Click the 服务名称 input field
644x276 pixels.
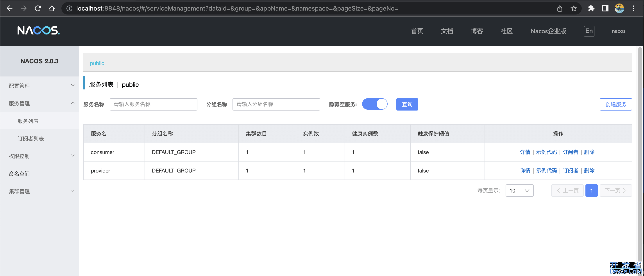click(153, 104)
